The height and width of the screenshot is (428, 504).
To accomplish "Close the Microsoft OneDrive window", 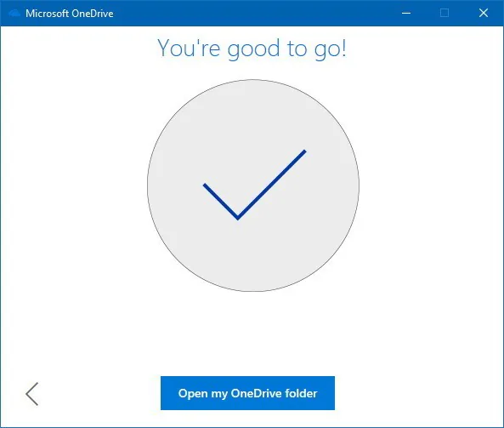I will [x=484, y=14].
